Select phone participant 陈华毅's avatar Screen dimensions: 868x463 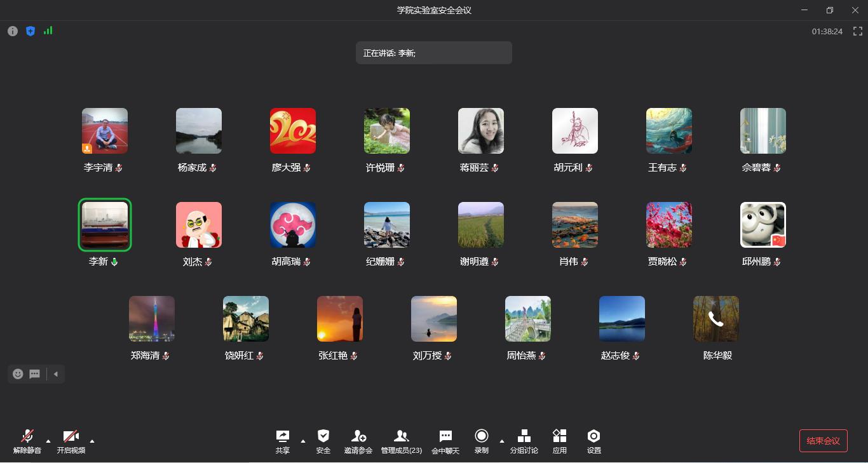pyautogui.click(x=716, y=319)
